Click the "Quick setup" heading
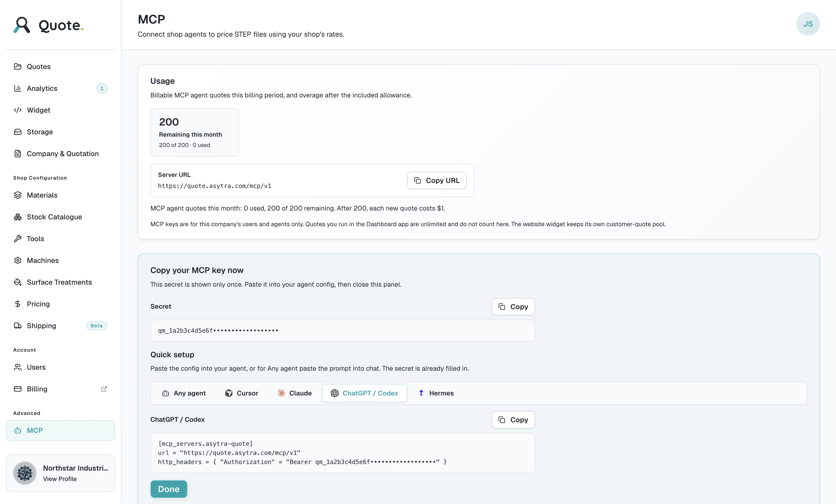Screen dimensions: 836x504 (172, 354)
